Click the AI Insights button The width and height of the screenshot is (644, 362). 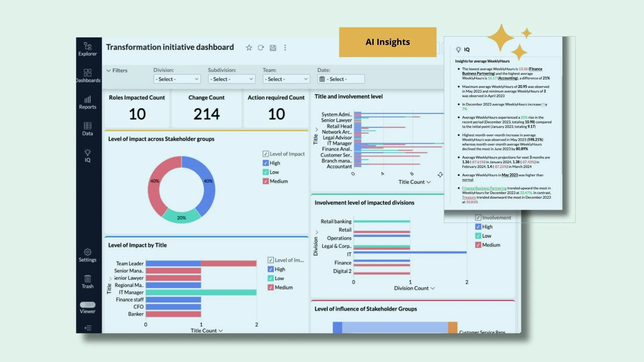387,42
